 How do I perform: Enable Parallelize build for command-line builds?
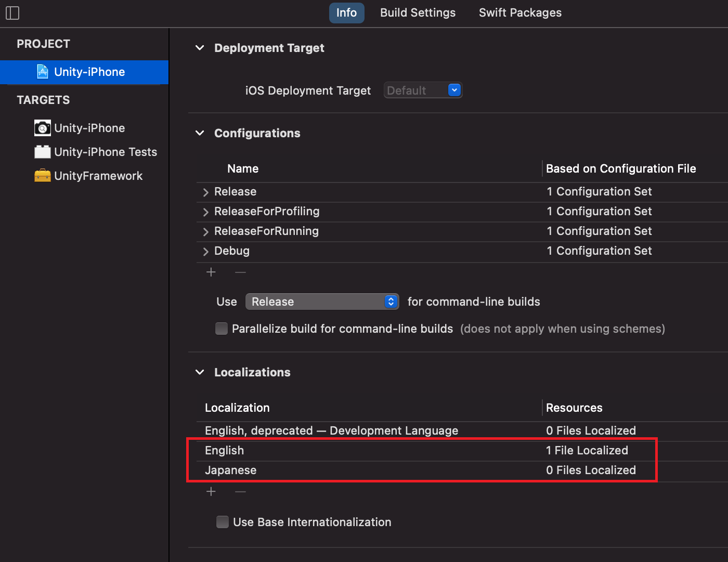point(222,329)
